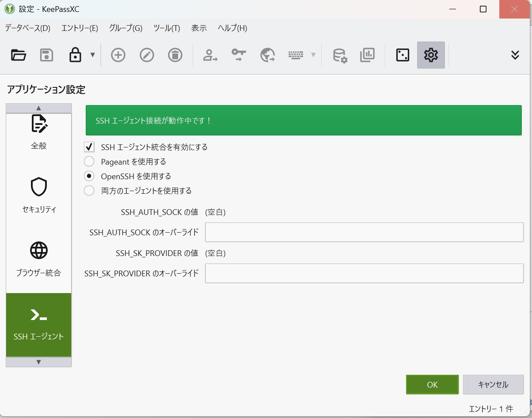
Task: Click the settings gear icon
Action: point(431,55)
